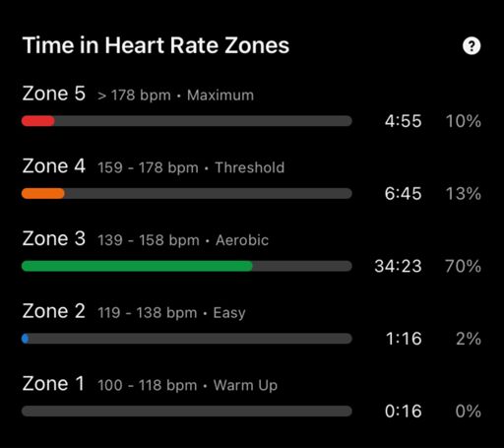Tap the Zone 1 time 0:16
Image resolution: width=504 pixels, height=448 pixels.
403,412
